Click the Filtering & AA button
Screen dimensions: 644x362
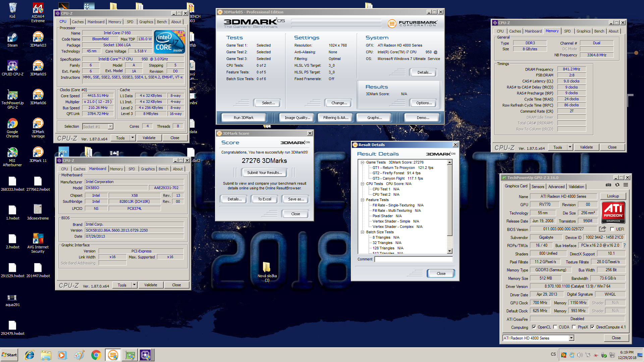pos(336,118)
